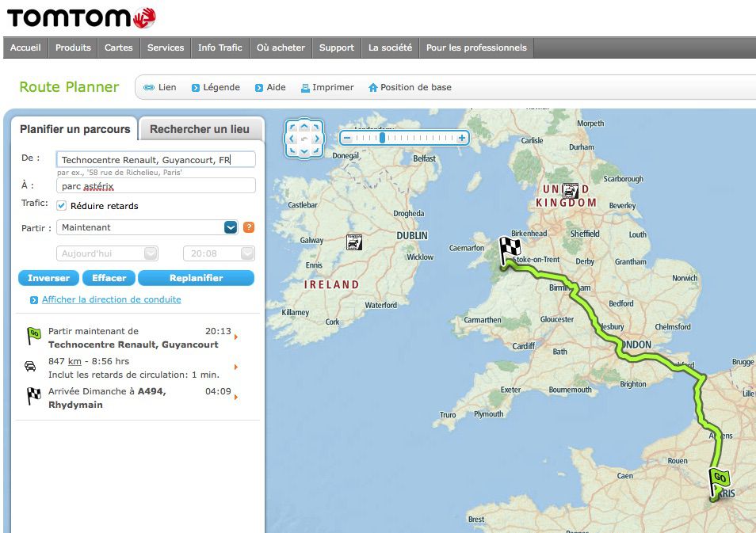Viewport: 756px width, 533px height.
Task: Open the Légende toolbar link
Action: [221, 87]
